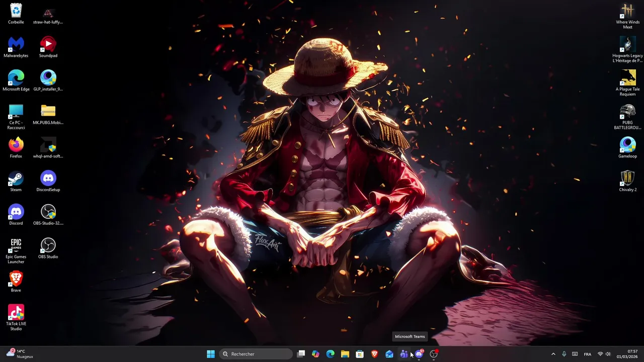Image resolution: width=644 pixels, height=362 pixels.
Task: Open Microsoft Teams from the taskbar
Action: (404, 354)
